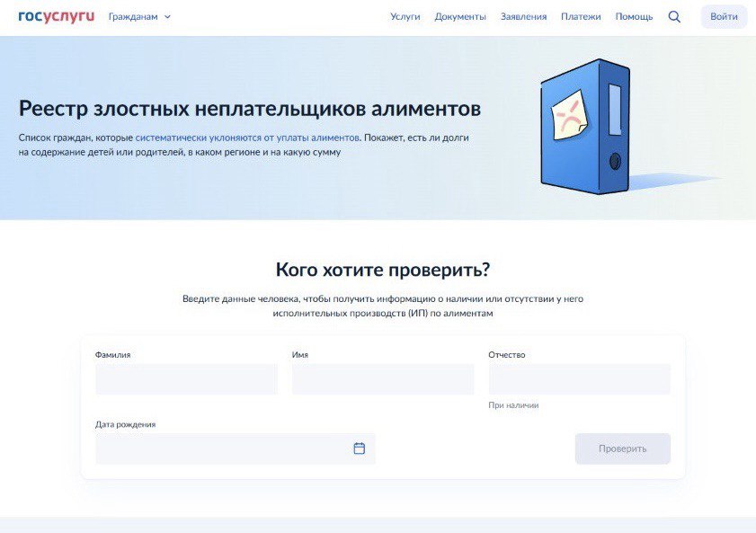The image size is (756, 533).
Task: Click the sad face note on binder
Action: tap(569, 115)
